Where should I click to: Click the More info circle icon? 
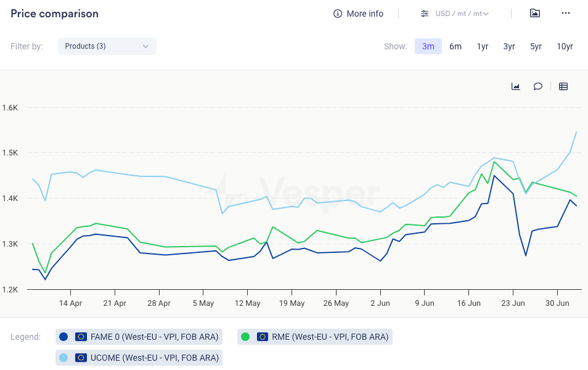coord(337,14)
